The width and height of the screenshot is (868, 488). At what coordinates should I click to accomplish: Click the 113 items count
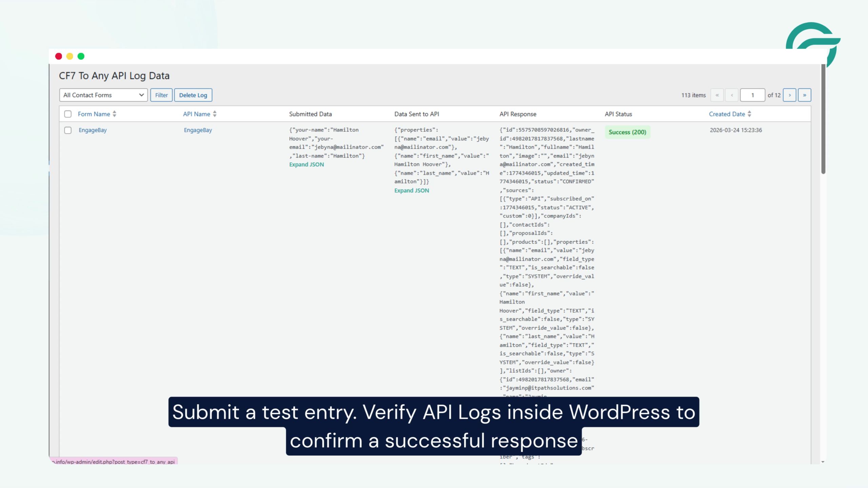[x=694, y=95]
